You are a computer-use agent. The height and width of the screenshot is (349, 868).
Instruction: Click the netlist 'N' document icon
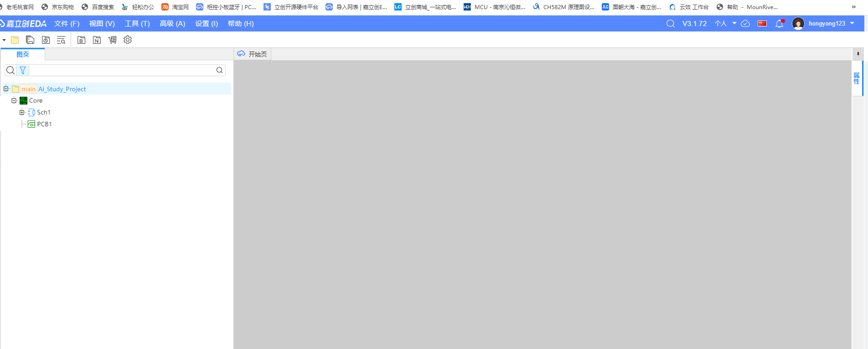point(97,40)
